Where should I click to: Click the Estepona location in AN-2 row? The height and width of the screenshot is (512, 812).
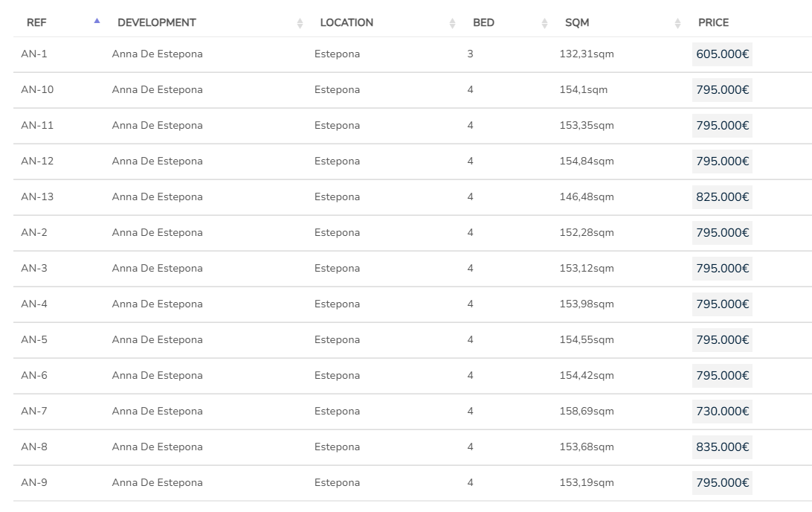[x=337, y=233]
